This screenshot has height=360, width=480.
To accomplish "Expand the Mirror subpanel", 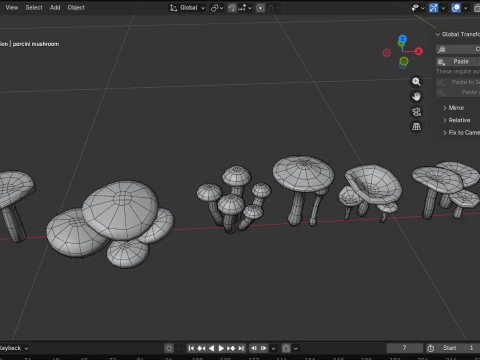I will pyautogui.click(x=454, y=108).
